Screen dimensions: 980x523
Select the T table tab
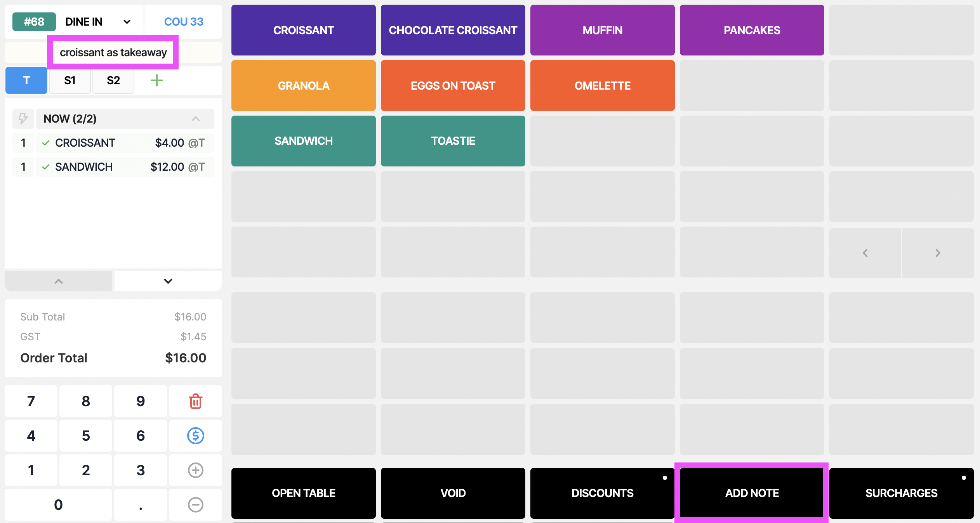26,80
